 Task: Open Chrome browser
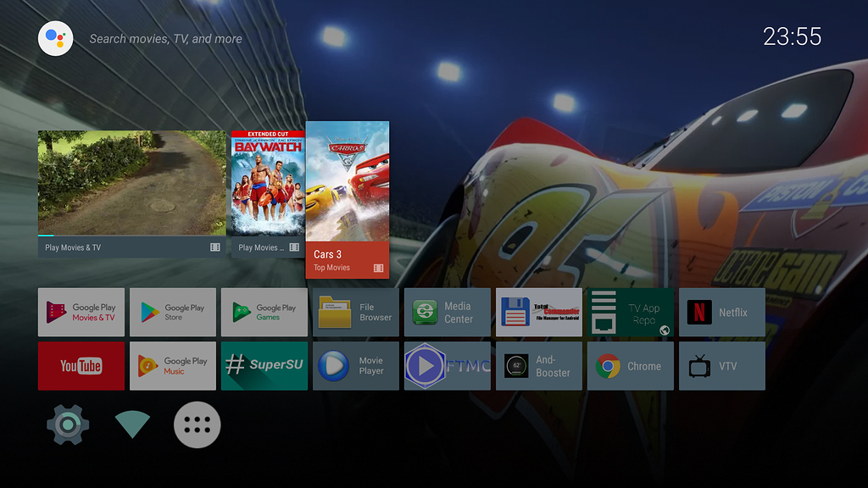coord(630,366)
